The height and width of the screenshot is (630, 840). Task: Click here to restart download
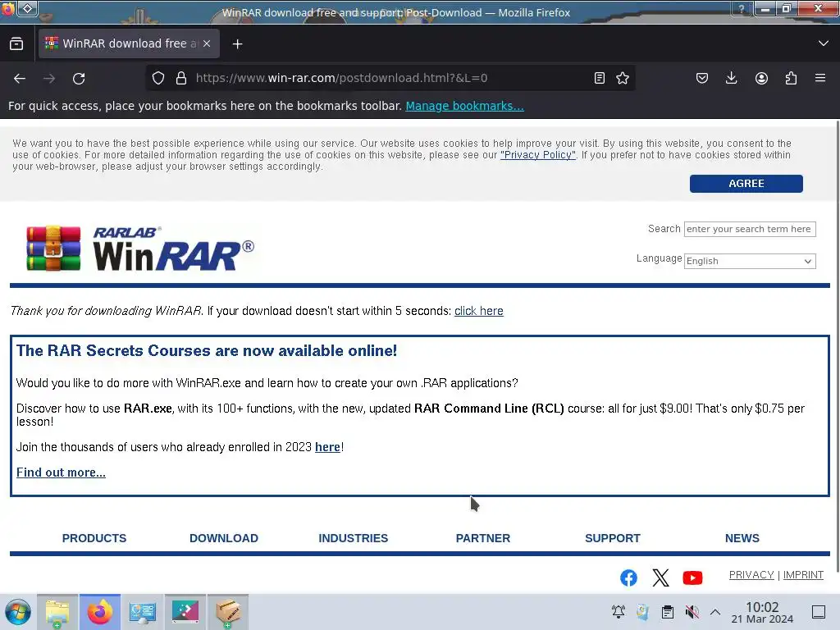pos(478,311)
